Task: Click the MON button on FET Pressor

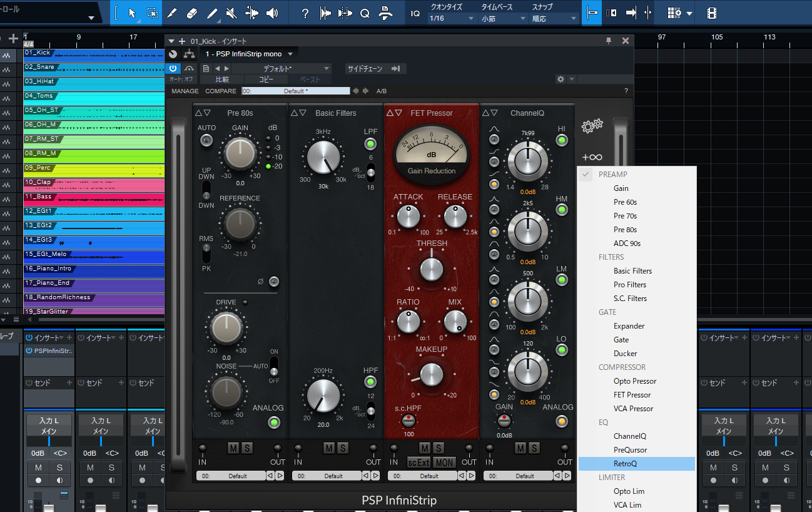Action: 444,463
